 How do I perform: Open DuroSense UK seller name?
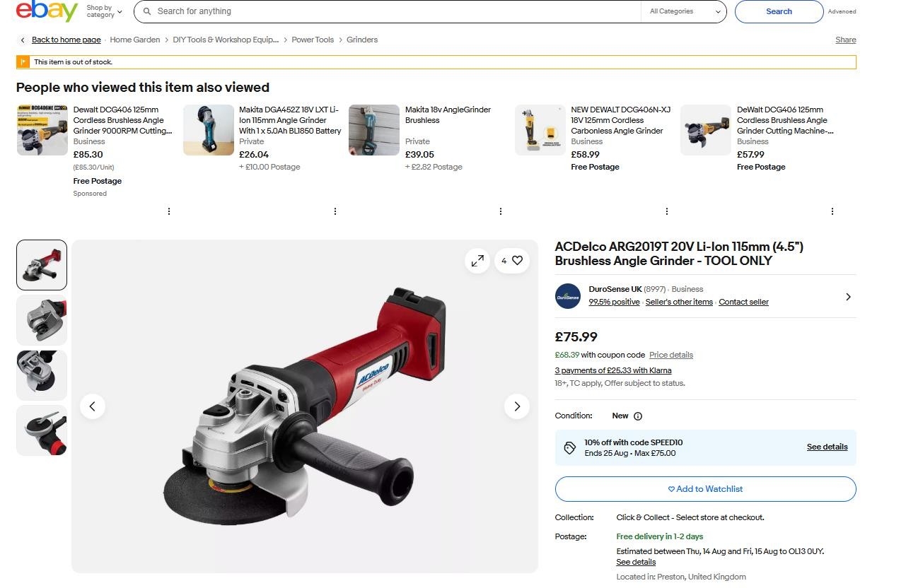click(x=615, y=289)
